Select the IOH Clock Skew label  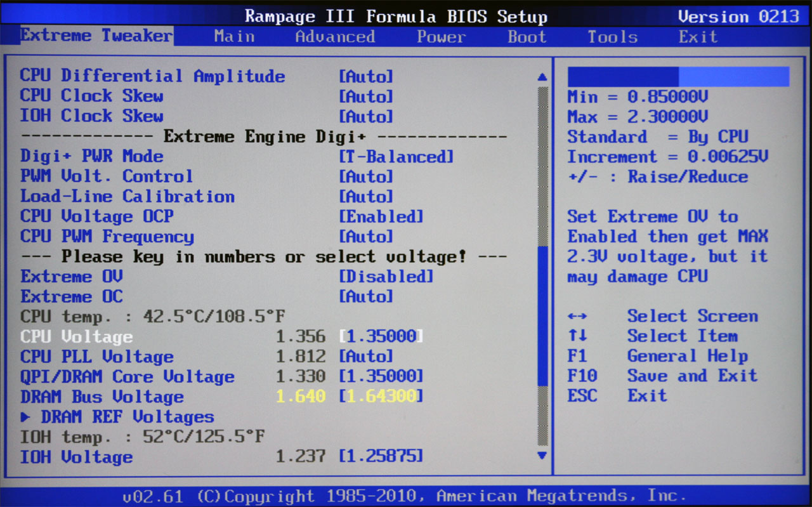91,117
